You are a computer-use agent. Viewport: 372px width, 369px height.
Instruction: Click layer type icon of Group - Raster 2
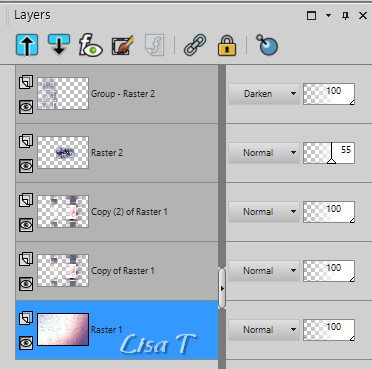26,82
